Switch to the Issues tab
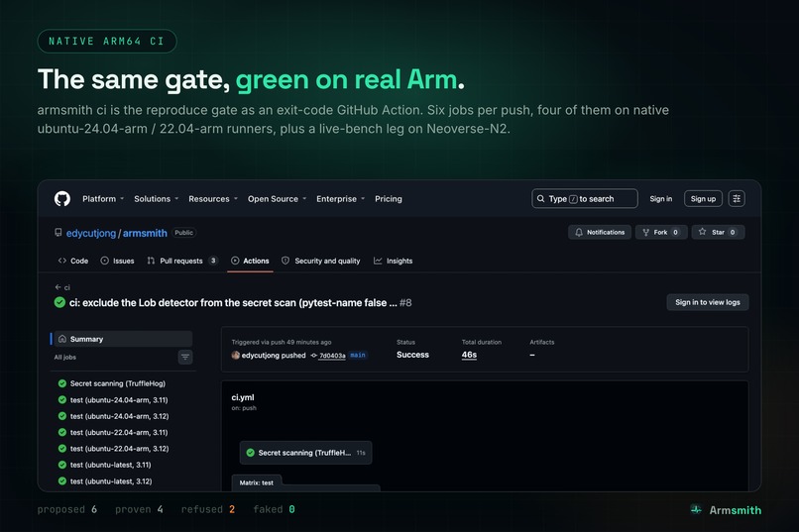799x532 pixels. coord(117,261)
